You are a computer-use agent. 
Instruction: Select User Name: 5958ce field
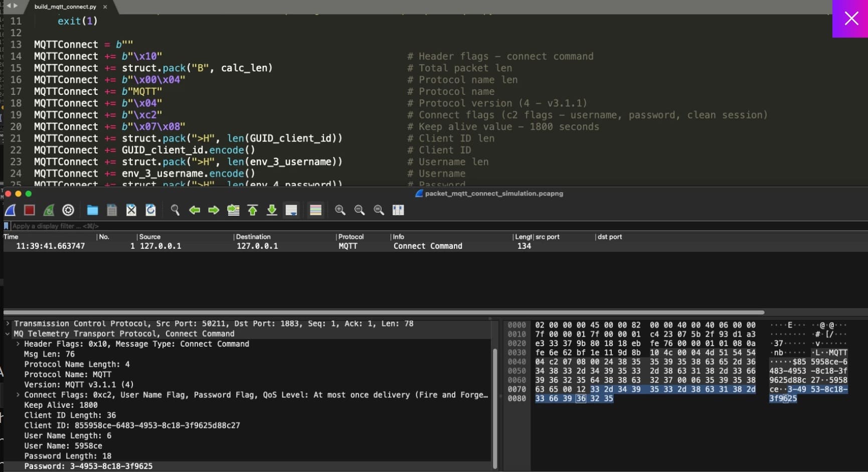[63, 446]
